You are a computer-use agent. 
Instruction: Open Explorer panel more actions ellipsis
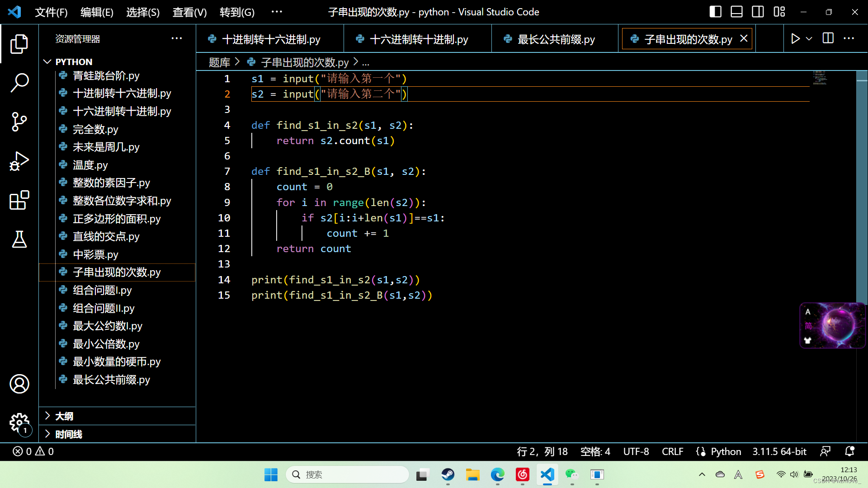[177, 38]
